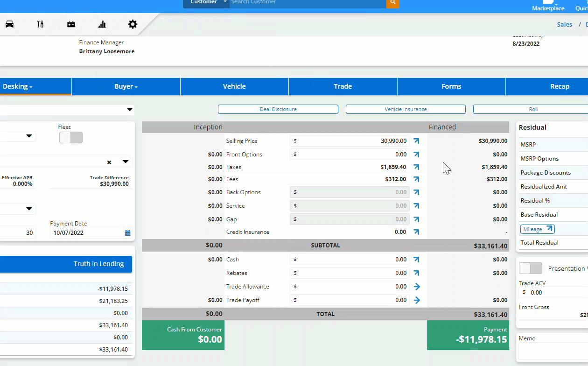Open the Payment Date calendar picker
This screenshot has width=588, height=366.
click(x=127, y=233)
